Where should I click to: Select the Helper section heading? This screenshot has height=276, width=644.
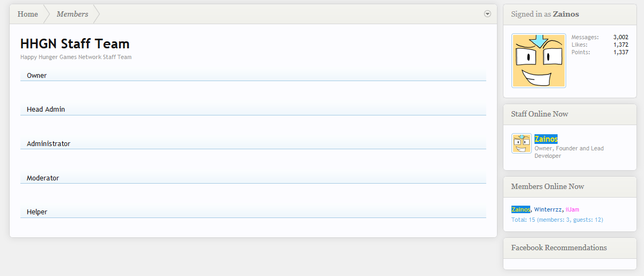point(37,212)
